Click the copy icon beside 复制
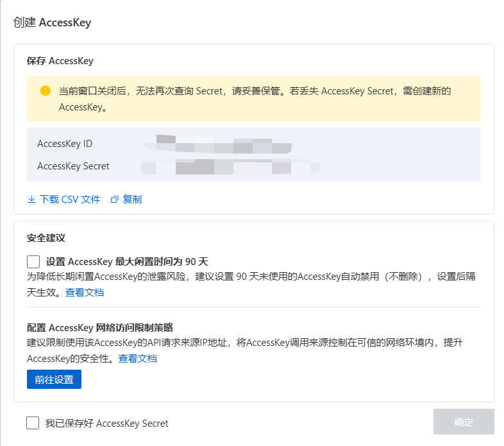Viewport: 504px width, 446px height. [115, 200]
